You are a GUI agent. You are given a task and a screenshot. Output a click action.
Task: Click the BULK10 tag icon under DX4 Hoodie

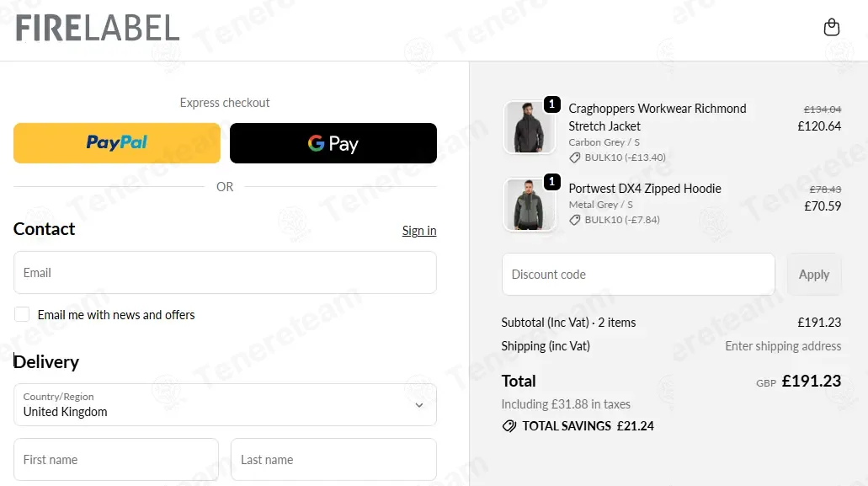575,220
